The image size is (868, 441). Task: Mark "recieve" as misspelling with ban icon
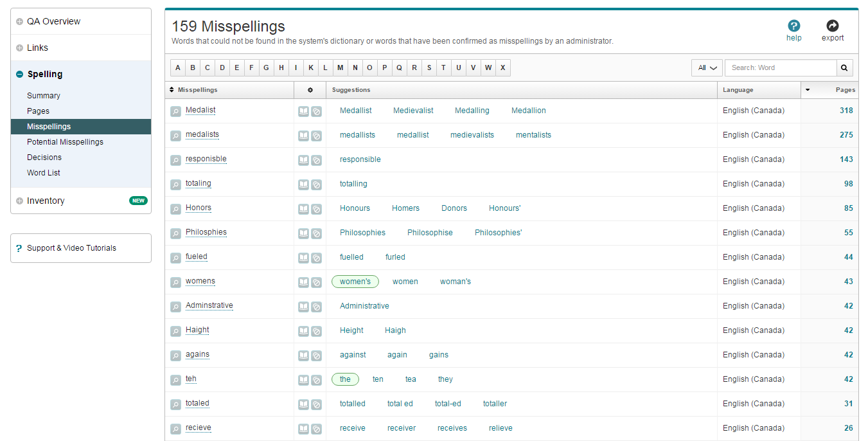pyautogui.click(x=316, y=429)
